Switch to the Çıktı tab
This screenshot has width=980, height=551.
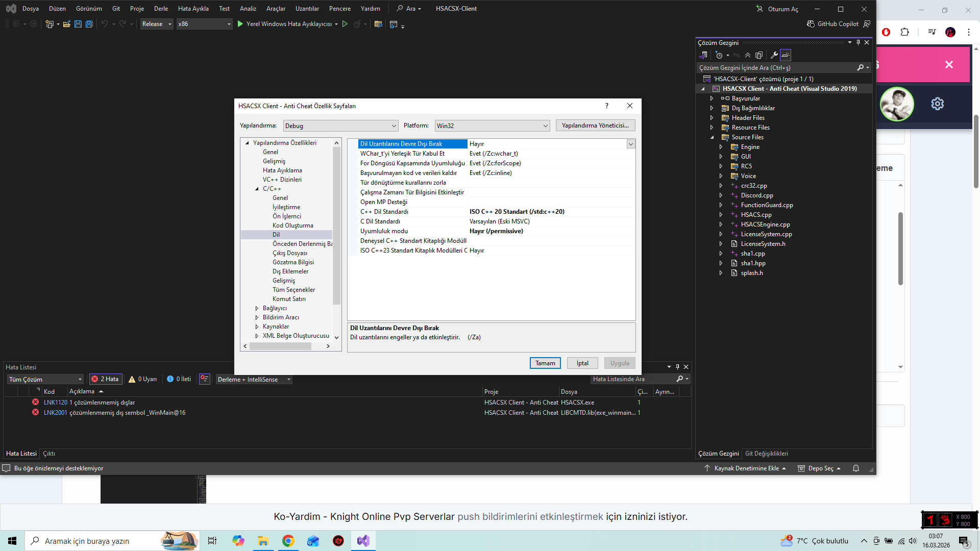pos(49,454)
